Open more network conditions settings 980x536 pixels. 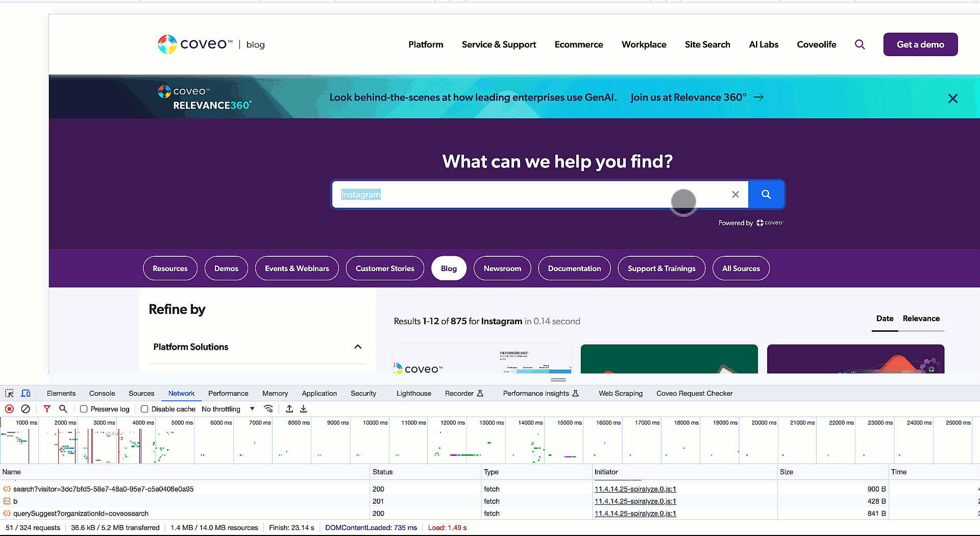pyautogui.click(x=269, y=408)
